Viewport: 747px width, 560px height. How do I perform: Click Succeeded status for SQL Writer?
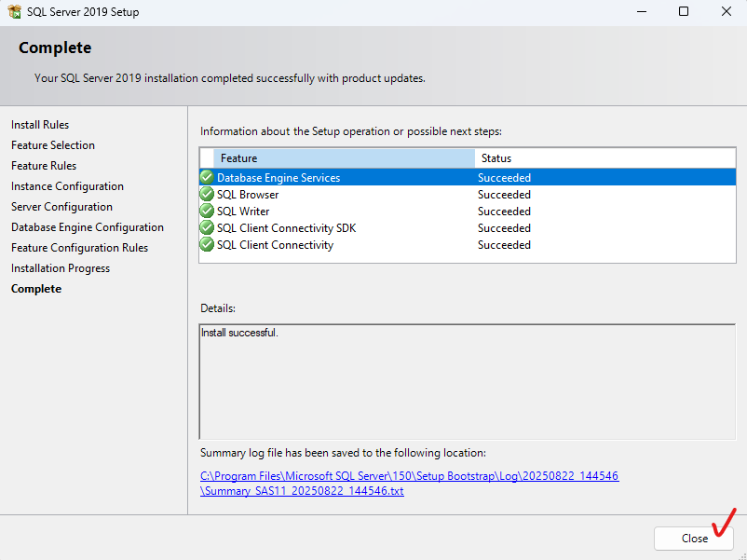tap(504, 212)
